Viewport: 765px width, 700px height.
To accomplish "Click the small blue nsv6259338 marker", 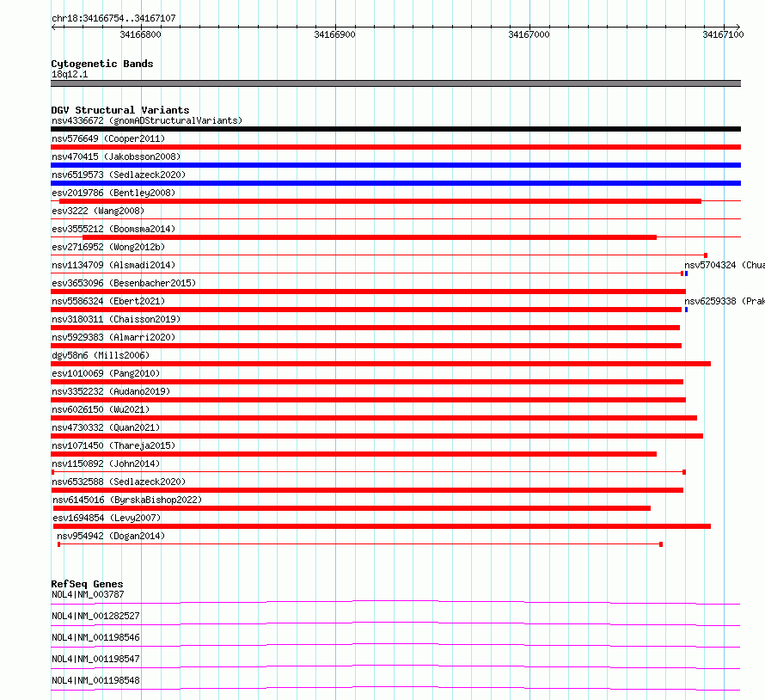I will coord(687,310).
